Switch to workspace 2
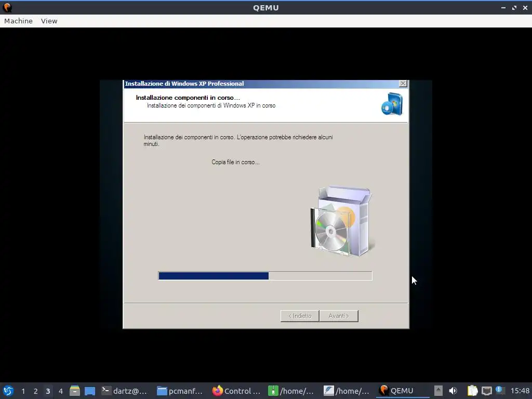Image resolution: width=532 pixels, height=399 pixels. pos(36,391)
